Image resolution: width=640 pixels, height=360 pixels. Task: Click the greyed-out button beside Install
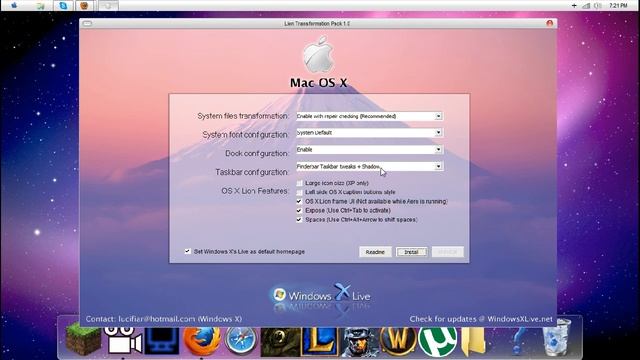tap(447, 252)
